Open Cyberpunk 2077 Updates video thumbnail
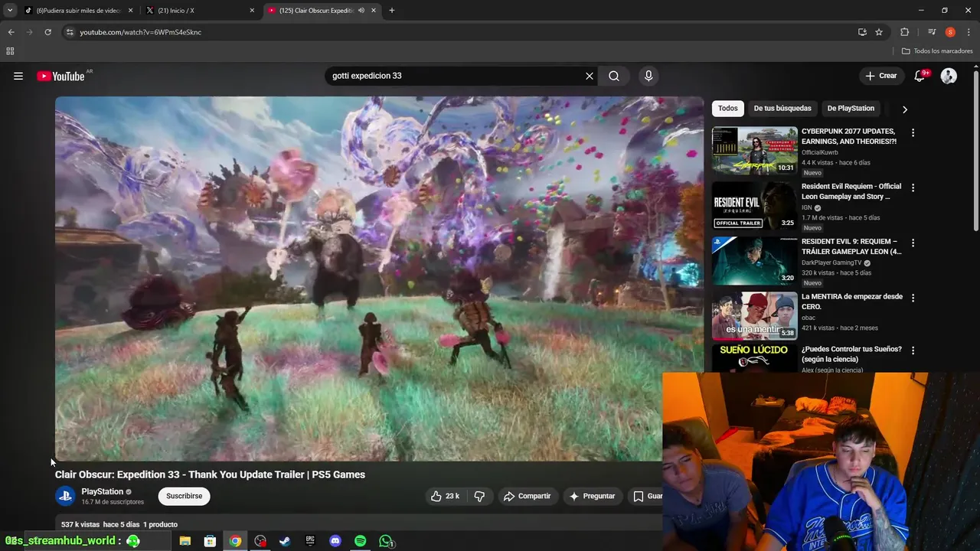 tap(755, 150)
